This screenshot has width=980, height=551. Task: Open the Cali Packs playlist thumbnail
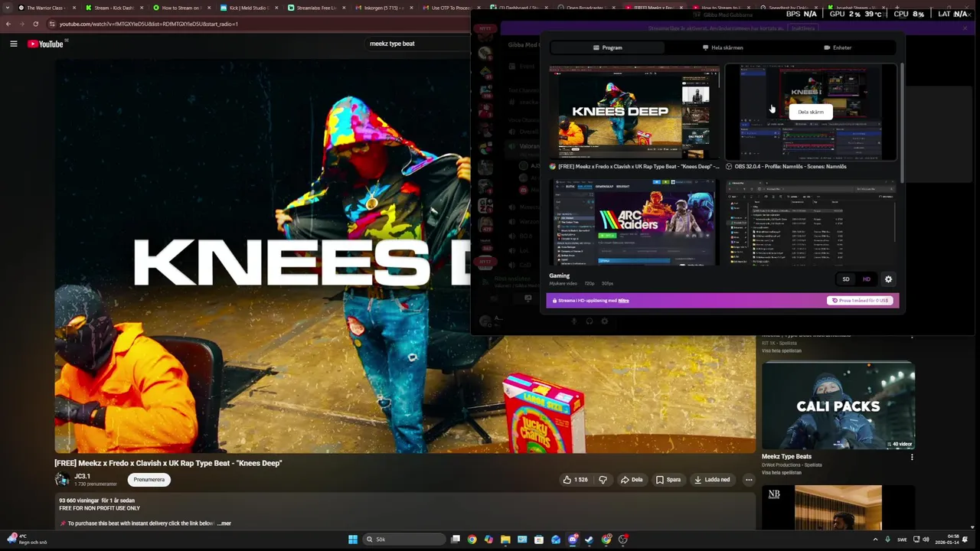click(x=838, y=405)
